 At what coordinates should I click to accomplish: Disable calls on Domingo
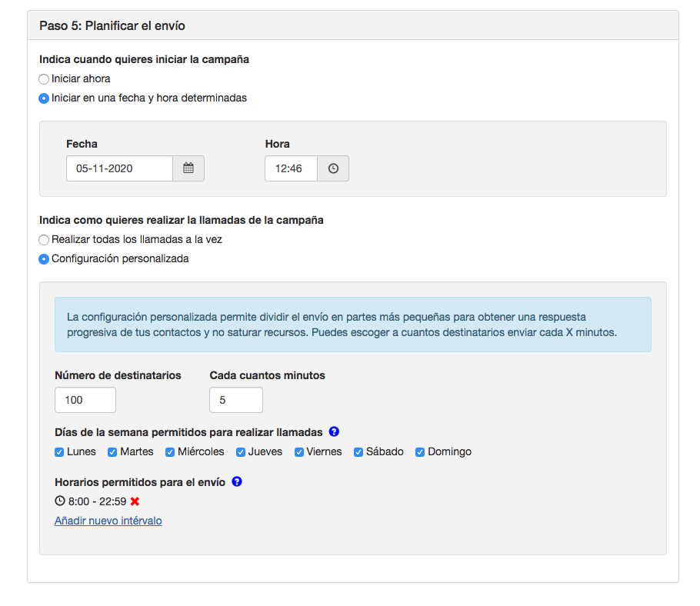click(420, 452)
